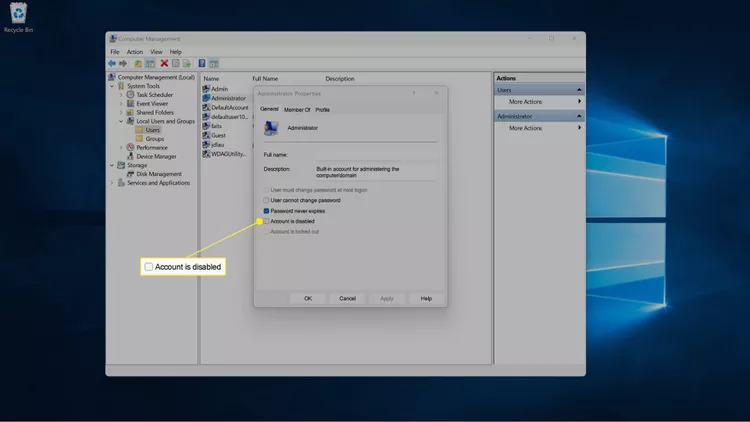Image resolution: width=750 pixels, height=422 pixels.
Task: Click the OK button in Properties dialog
Action: (308, 298)
